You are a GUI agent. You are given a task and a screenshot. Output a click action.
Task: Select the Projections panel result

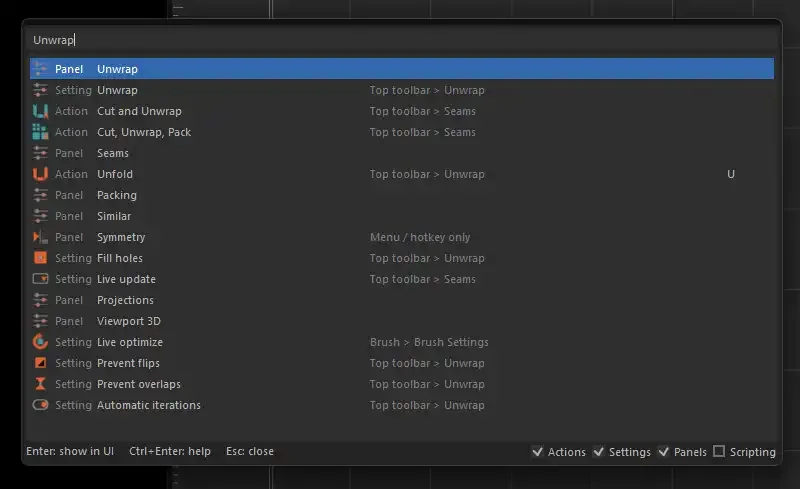click(402, 300)
